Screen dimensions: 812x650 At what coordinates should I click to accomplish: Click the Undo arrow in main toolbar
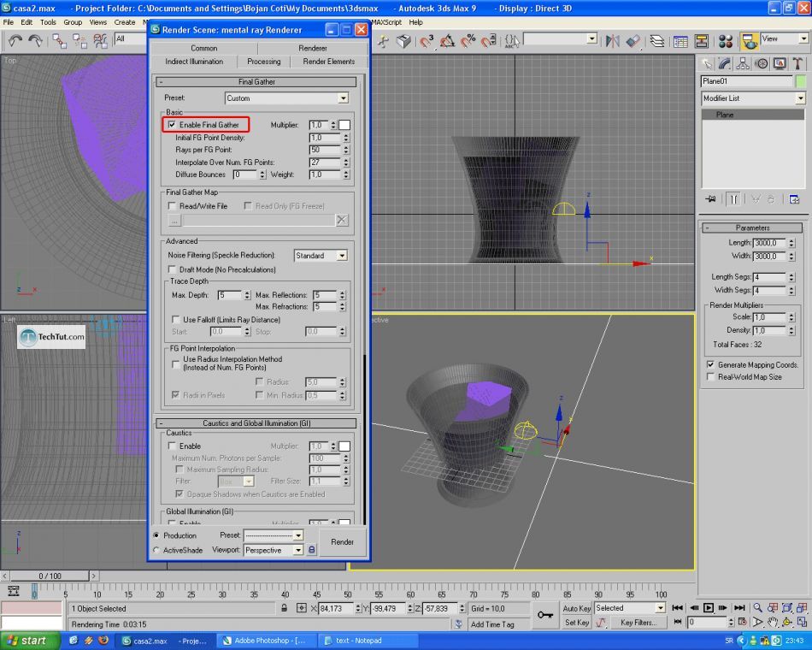(x=15, y=40)
